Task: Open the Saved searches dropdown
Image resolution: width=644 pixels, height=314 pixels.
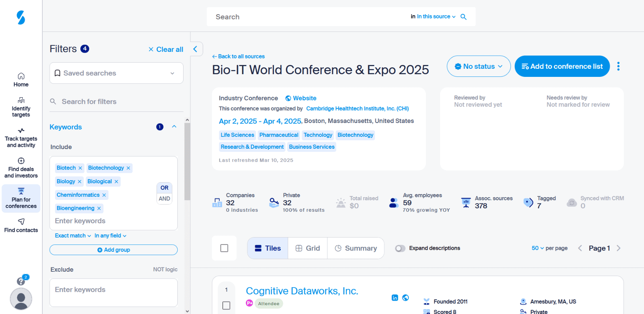Action: [116, 73]
